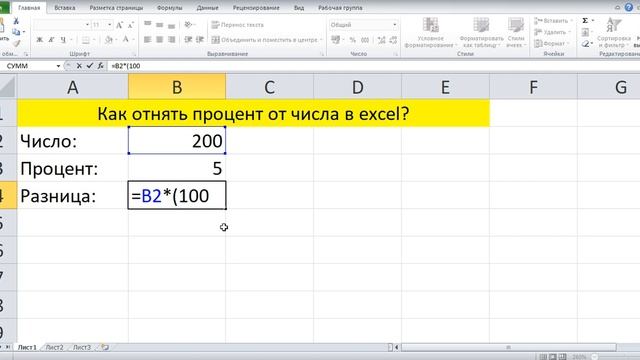
Task: Select column header E
Action: [445, 87]
